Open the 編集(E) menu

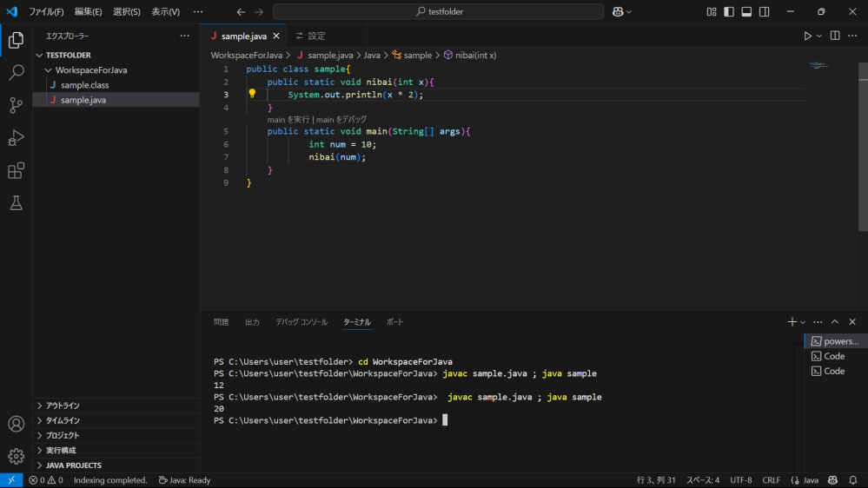(x=88, y=11)
